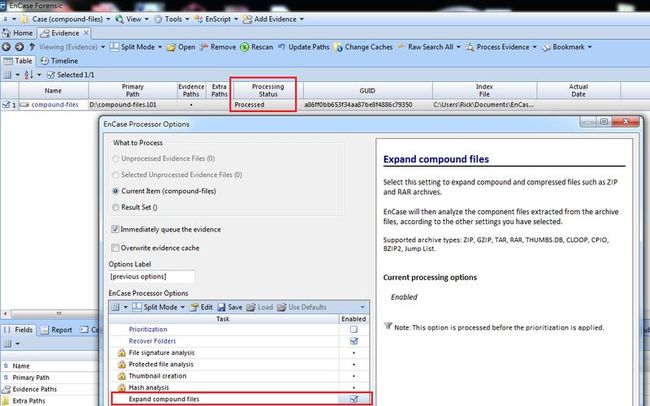Close the Evidence tab
650x406 pixels.
click(86, 32)
